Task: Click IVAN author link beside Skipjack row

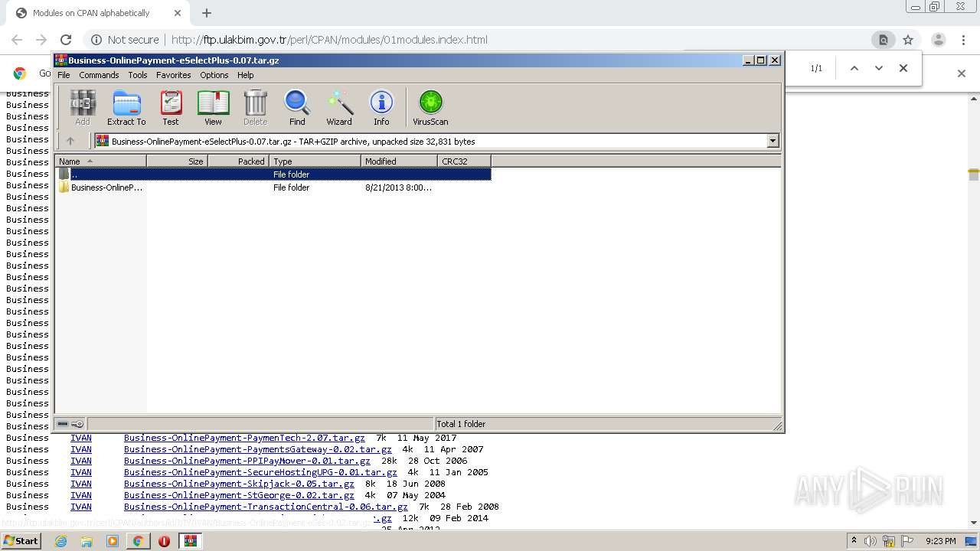Action: (81, 484)
